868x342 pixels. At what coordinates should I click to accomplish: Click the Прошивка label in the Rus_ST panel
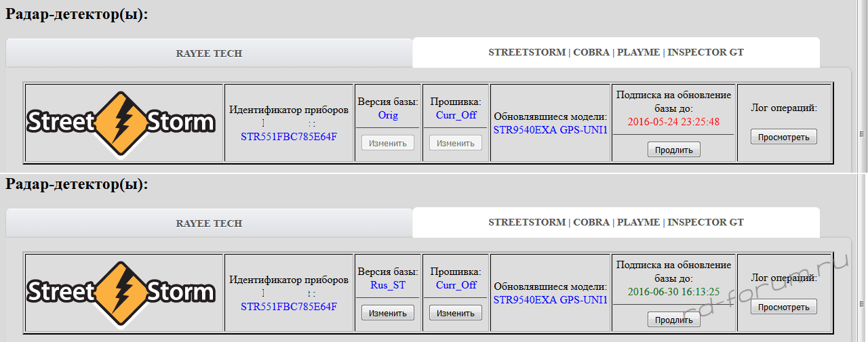click(x=456, y=272)
